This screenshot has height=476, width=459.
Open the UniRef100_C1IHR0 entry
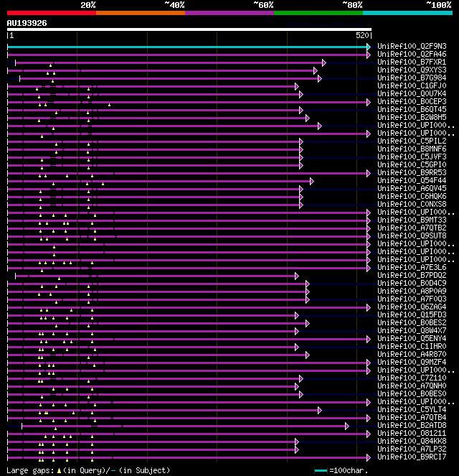412,346
